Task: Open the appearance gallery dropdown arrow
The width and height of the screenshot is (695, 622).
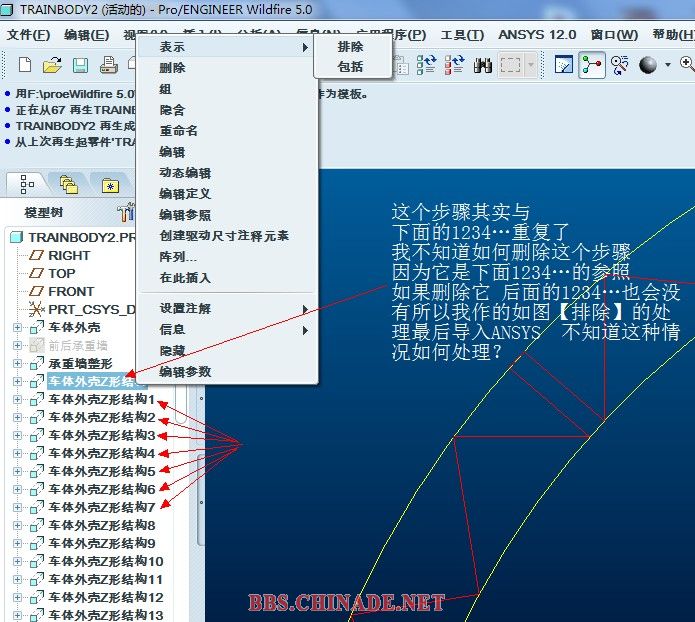Action: point(668,65)
